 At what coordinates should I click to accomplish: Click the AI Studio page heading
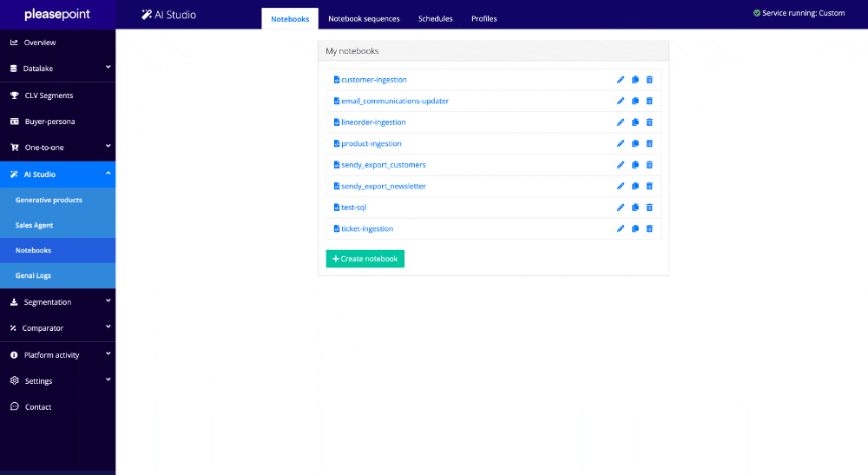point(169,15)
